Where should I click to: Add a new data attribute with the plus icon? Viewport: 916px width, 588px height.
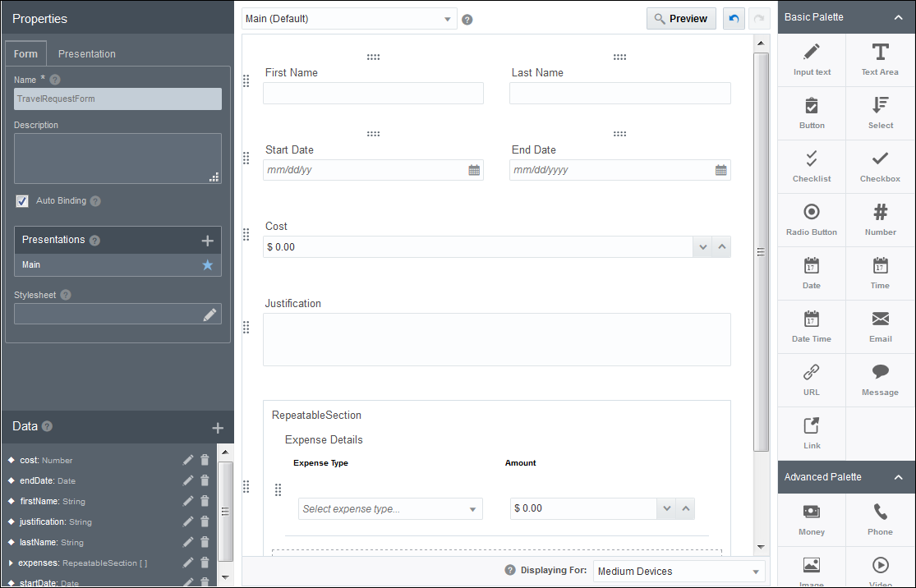[x=218, y=427]
